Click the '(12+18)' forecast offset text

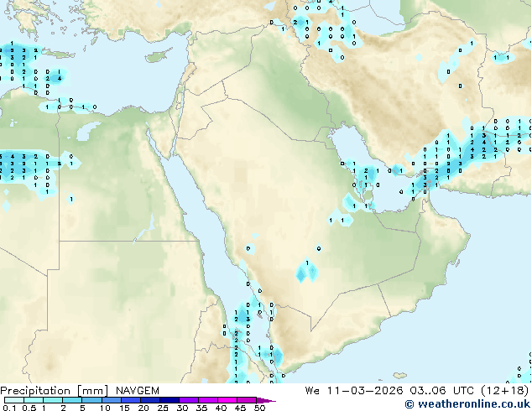point(504,391)
